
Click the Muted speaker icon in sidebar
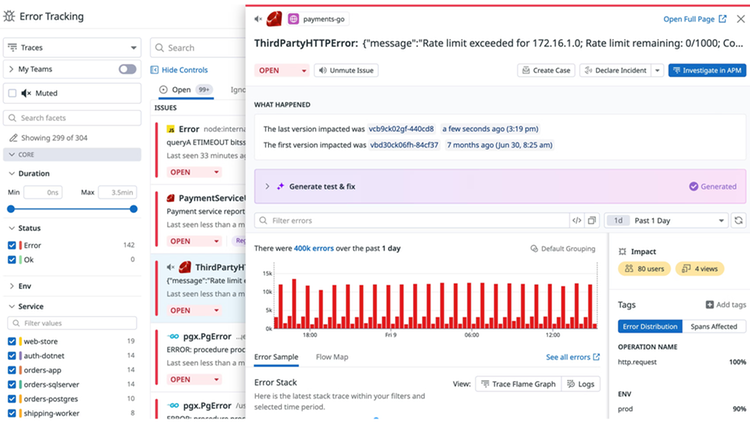26,93
